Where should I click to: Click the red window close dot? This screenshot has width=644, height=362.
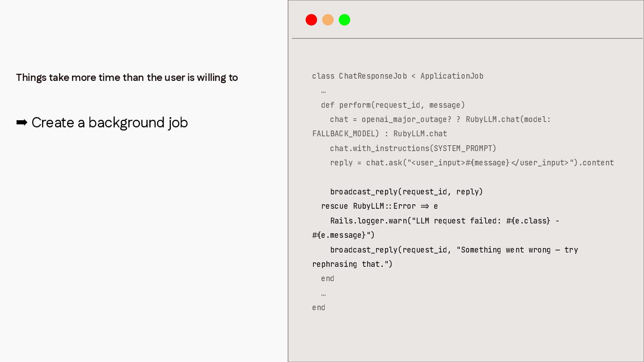311,20
